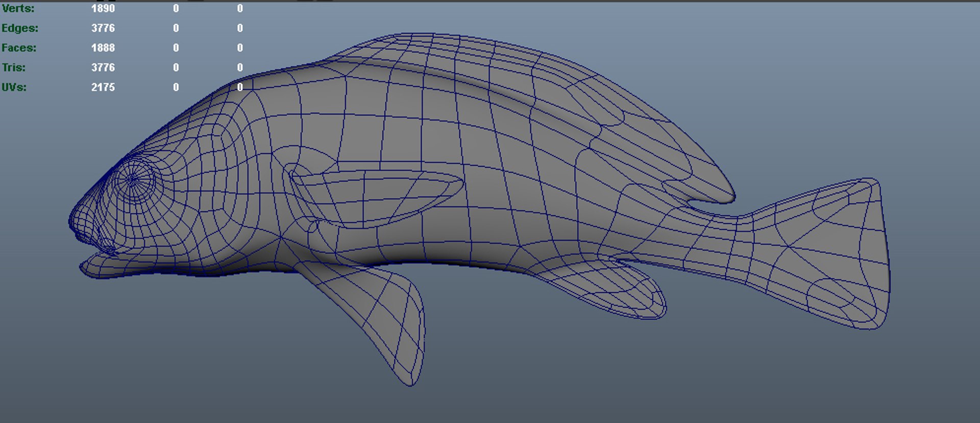This screenshot has height=423, width=980.
Task: Click the "UVs:" label in the poly count display
Action: pyautogui.click(x=14, y=87)
